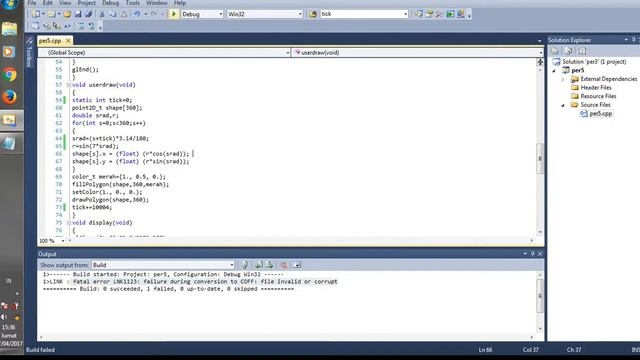Open the Debug menu
The image size is (640, 360).
point(110,3)
